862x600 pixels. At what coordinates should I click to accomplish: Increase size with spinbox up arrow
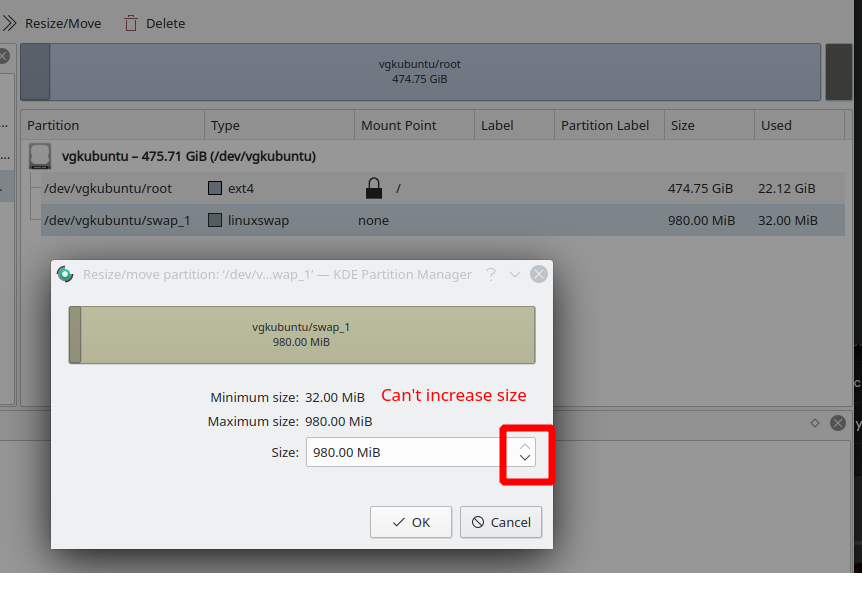[525, 446]
